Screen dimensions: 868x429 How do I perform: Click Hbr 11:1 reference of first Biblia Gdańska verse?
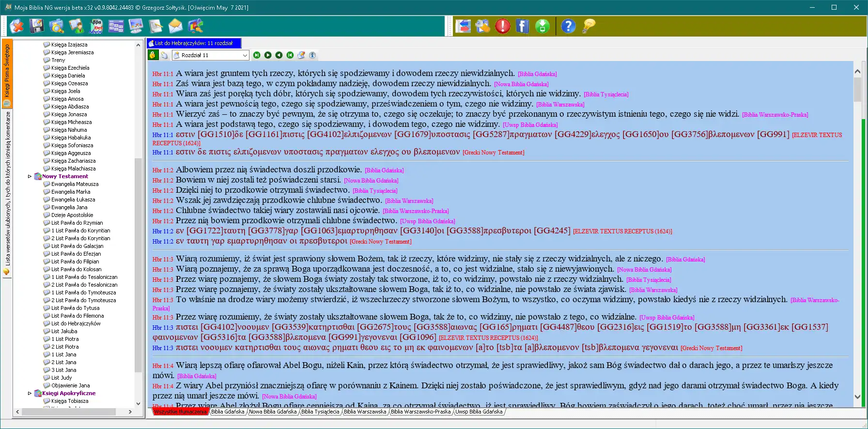pyautogui.click(x=163, y=74)
